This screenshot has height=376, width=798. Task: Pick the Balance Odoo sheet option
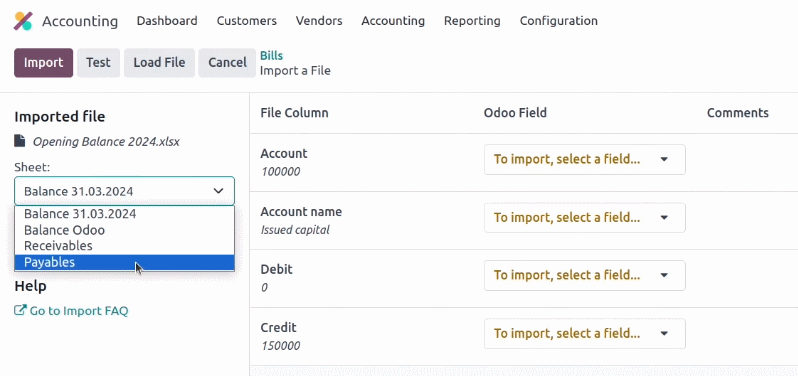tap(124, 230)
